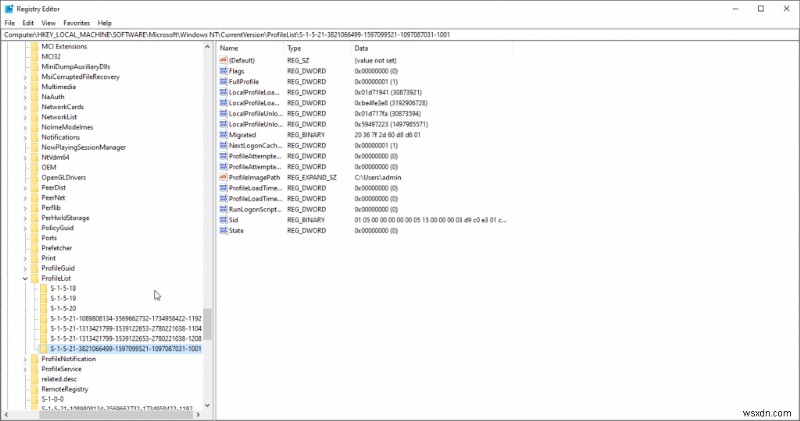The width and height of the screenshot is (800, 421).
Task: Expand the Print key
Action: (x=25, y=258)
